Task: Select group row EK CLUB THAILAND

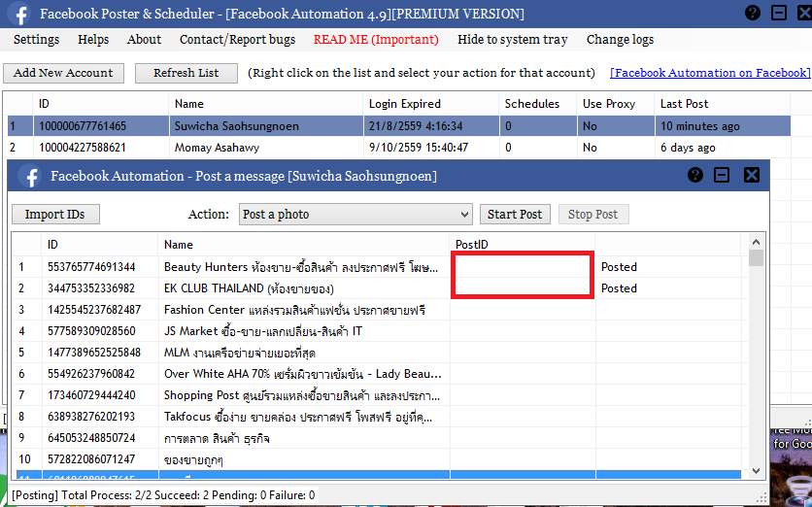Action: (377, 288)
